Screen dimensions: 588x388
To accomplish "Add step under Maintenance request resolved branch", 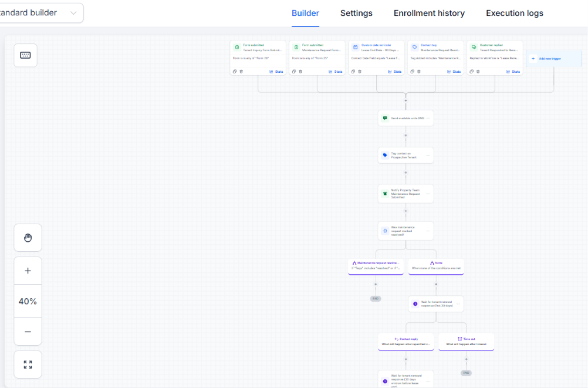I will coord(376,284).
